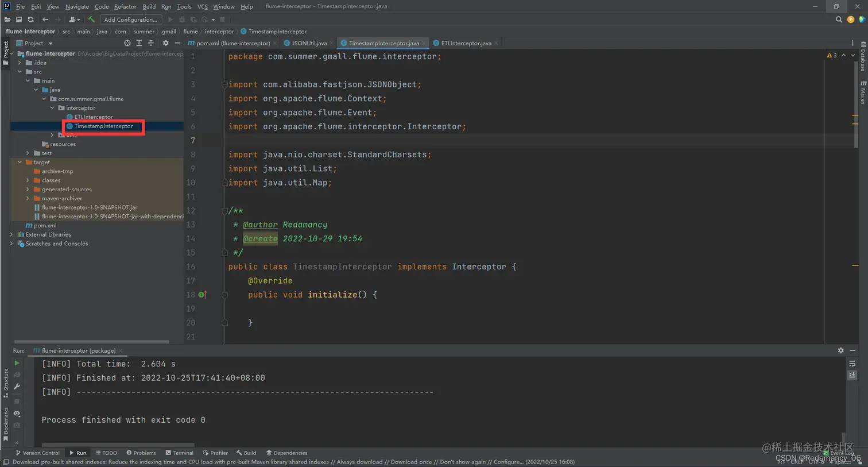Expand the .idea folder

[20, 63]
